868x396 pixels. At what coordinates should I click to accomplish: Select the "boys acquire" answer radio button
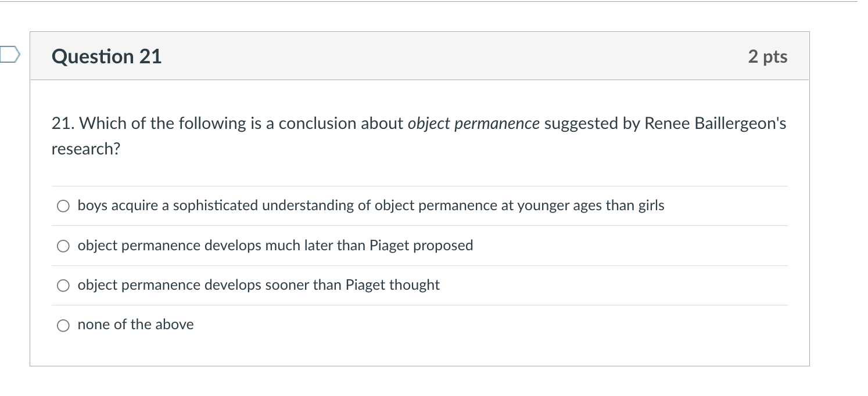coord(63,206)
